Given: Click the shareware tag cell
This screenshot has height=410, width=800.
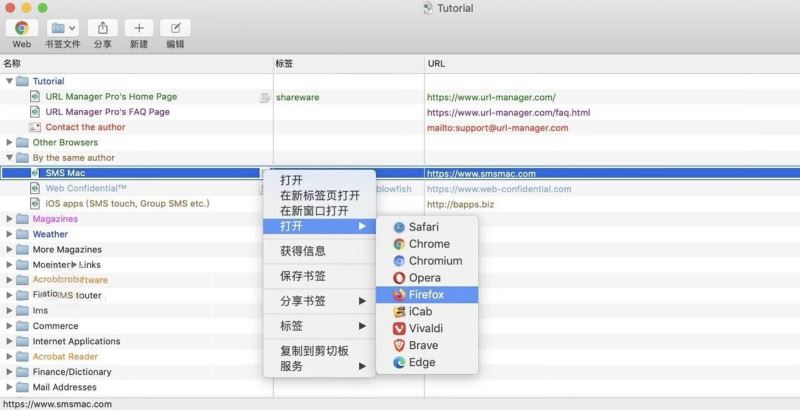Looking at the screenshot, I should (297, 97).
